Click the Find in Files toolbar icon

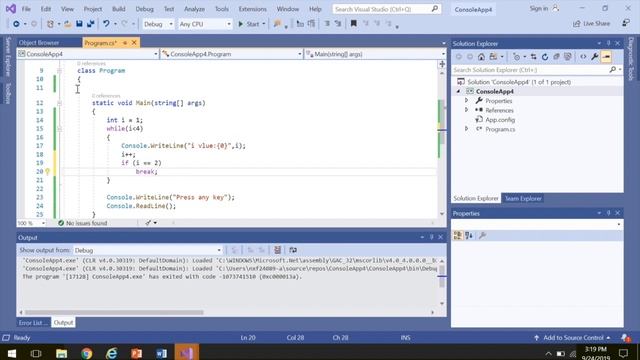click(277, 24)
